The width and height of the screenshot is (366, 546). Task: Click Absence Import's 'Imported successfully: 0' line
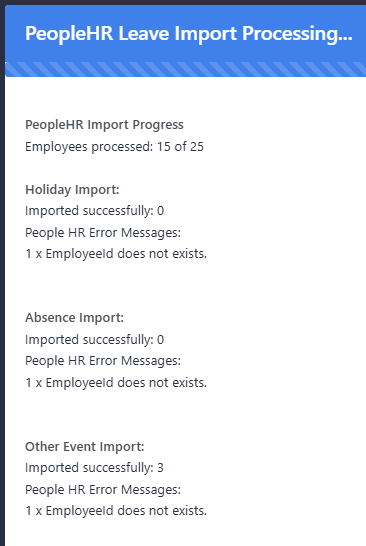coord(94,340)
